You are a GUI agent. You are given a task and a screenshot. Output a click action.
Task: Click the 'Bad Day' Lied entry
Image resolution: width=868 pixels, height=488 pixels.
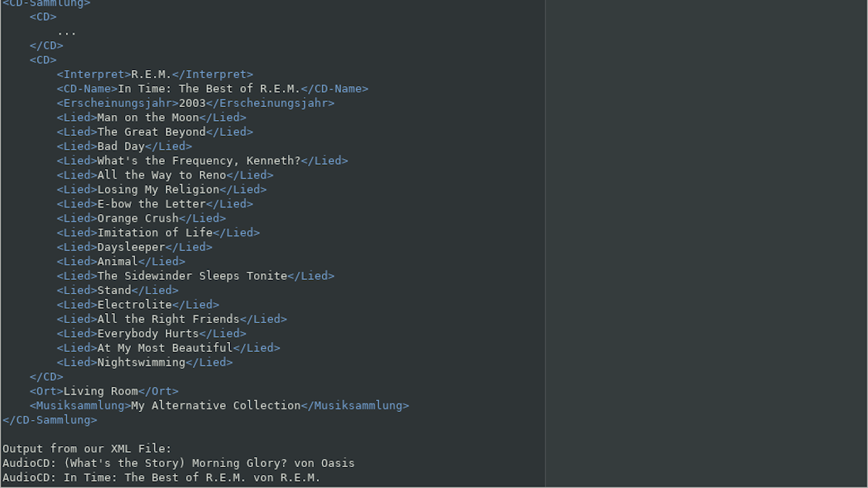coord(124,147)
